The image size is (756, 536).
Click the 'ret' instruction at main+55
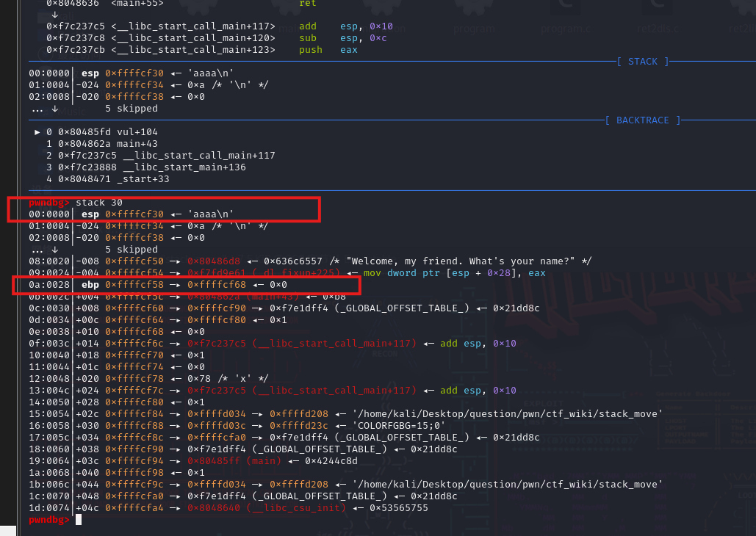click(307, 4)
